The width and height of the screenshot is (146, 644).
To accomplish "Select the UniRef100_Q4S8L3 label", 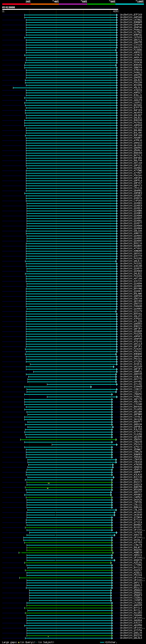I will pyautogui.click(x=131, y=540).
